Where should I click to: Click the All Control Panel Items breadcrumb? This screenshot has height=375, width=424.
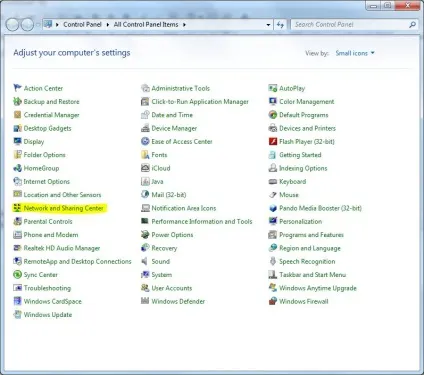[146, 25]
